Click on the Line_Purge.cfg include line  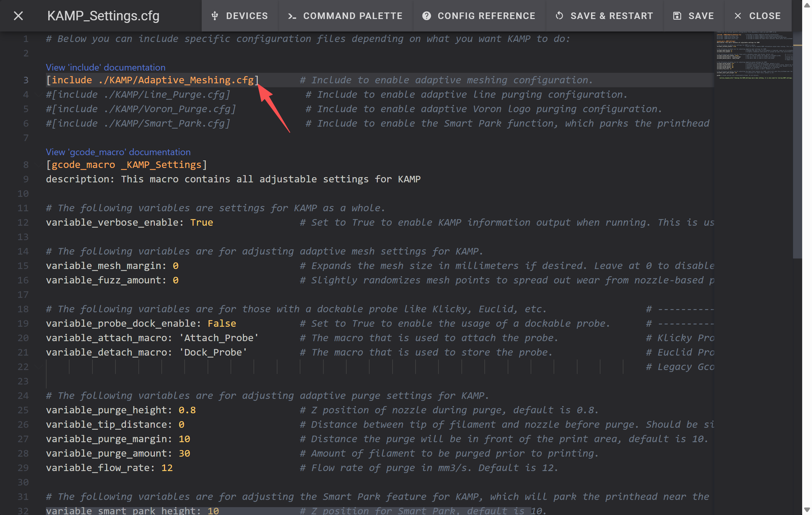coord(138,95)
